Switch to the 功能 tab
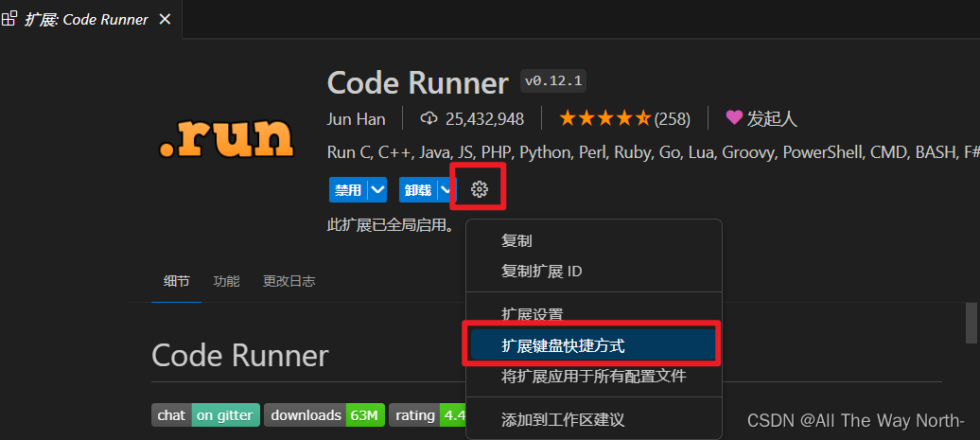Screen dimensions: 980x440 226,281
